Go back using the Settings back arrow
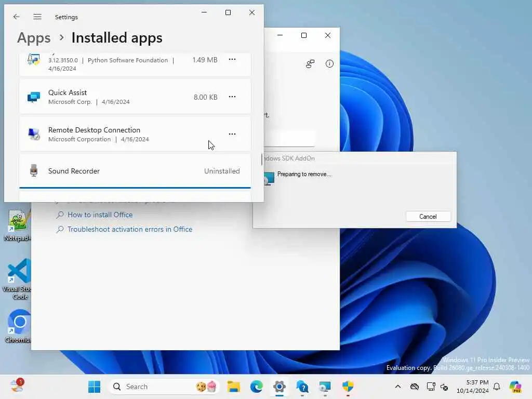This screenshot has height=399, width=532. (x=16, y=17)
